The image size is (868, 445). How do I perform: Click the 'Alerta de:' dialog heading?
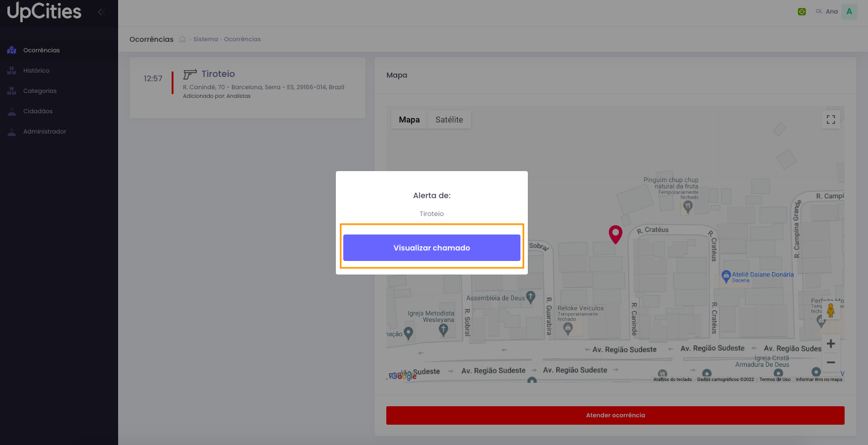[x=432, y=196]
